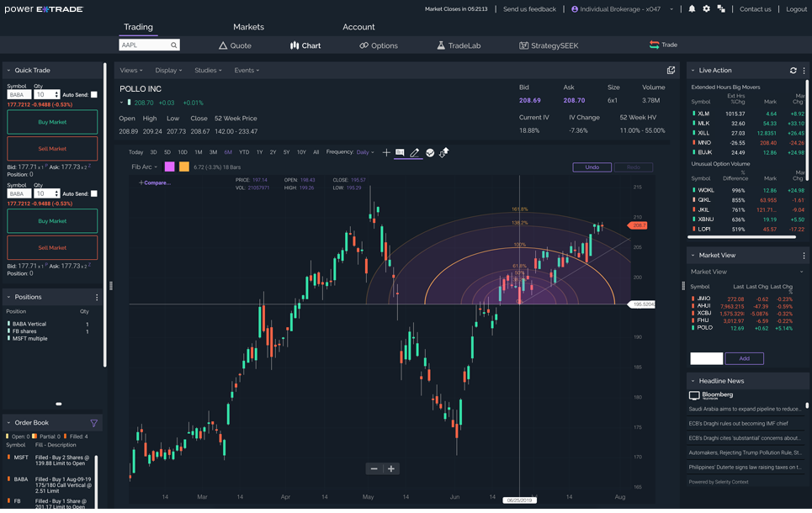Viewport: 812px width, 513px height.
Task: Click the Undo button above chart
Action: pyautogui.click(x=592, y=167)
